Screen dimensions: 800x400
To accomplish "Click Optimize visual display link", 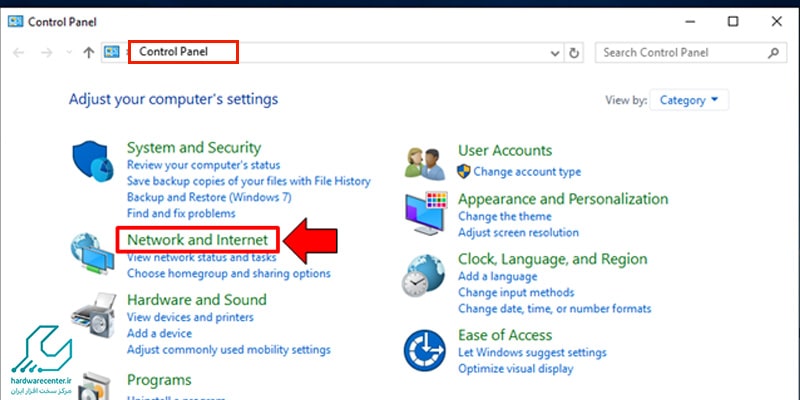I will coord(516,369).
